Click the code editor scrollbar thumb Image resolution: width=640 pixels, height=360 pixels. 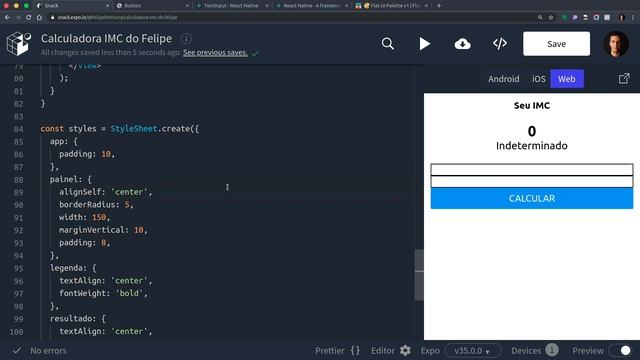point(419,275)
